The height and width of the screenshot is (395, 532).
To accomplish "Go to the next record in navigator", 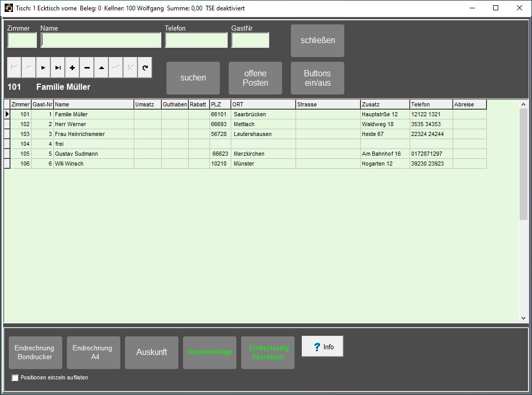I will (x=43, y=67).
